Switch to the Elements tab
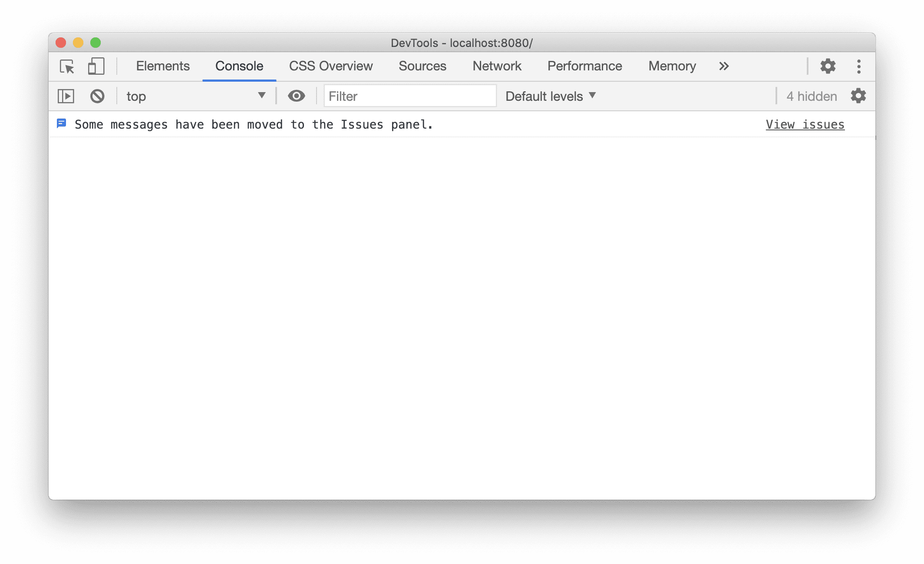The width and height of the screenshot is (924, 564). [162, 65]
